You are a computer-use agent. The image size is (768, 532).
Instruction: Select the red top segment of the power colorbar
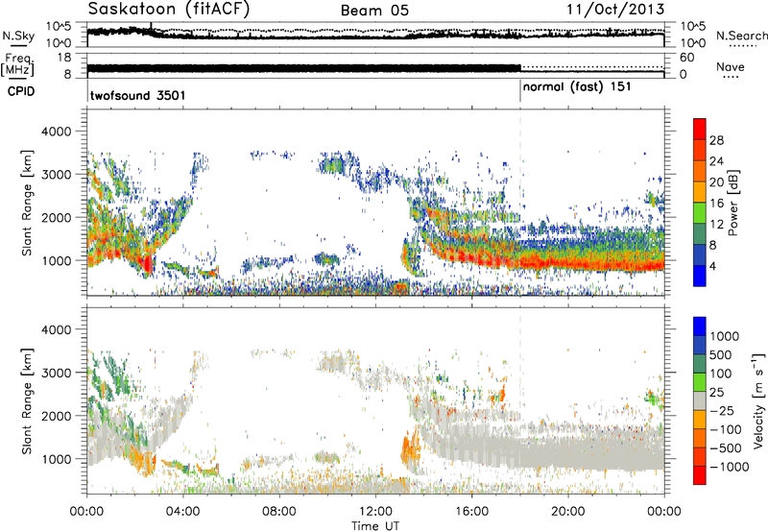(x=700, y=129)
